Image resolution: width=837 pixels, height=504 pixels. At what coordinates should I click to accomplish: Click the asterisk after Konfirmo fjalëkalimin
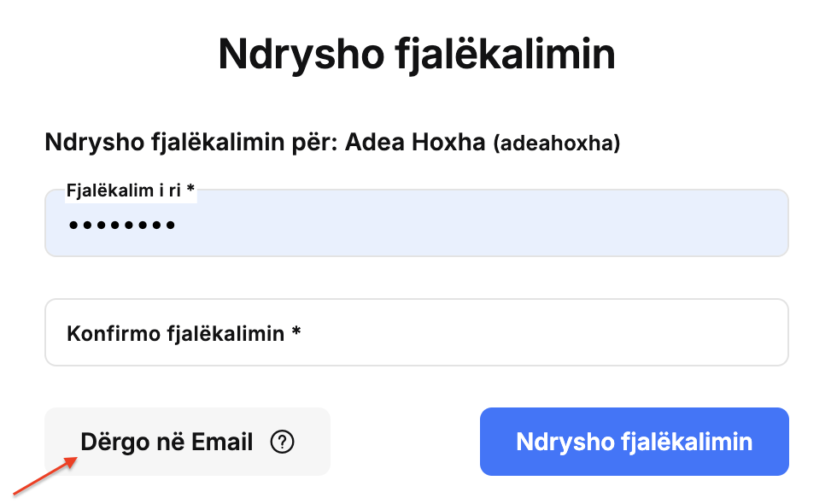pyautogui.click(x=296, y=331)
